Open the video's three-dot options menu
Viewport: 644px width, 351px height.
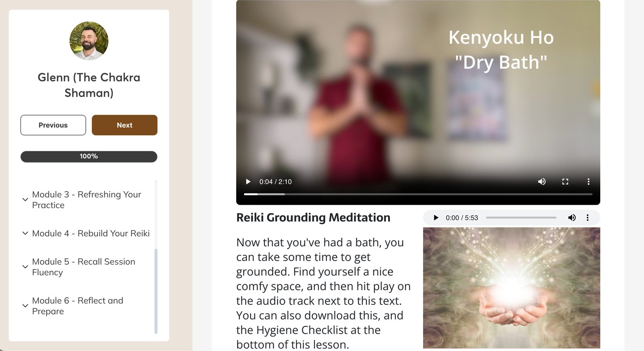pos(589,182)
